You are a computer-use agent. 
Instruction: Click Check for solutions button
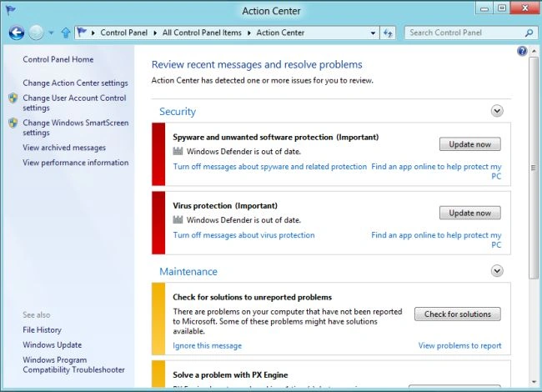coord(457,314)
